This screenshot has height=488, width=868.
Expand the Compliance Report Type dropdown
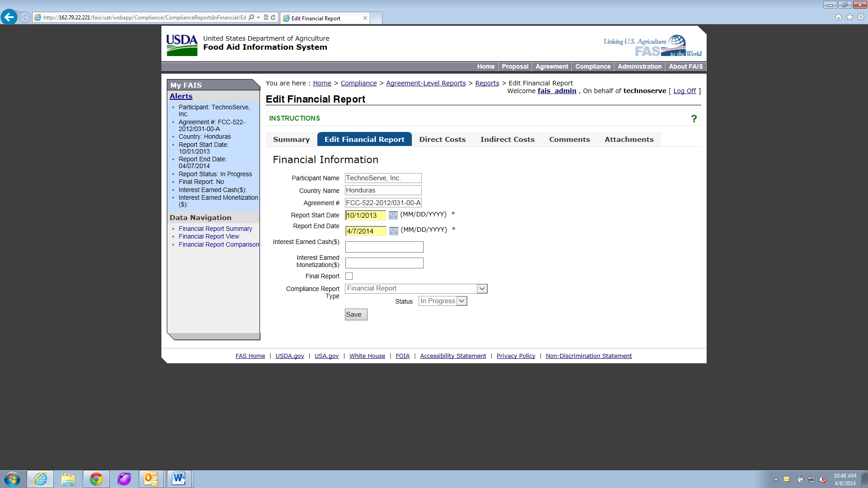click(x=482, y=289)
